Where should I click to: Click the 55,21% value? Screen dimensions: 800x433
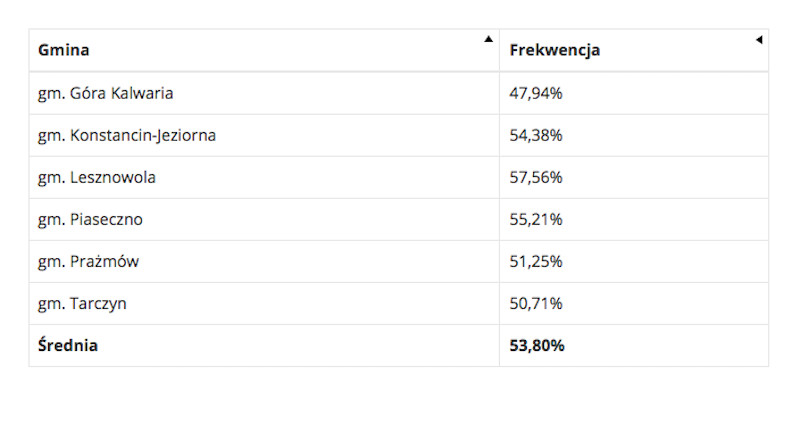pos(536,219)
